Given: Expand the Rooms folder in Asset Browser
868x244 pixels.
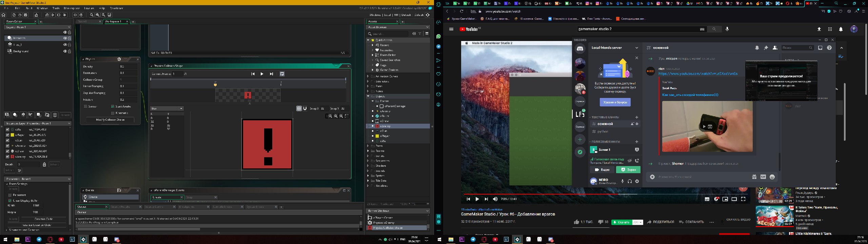Looking at the screenshot, I should (368, 151).
